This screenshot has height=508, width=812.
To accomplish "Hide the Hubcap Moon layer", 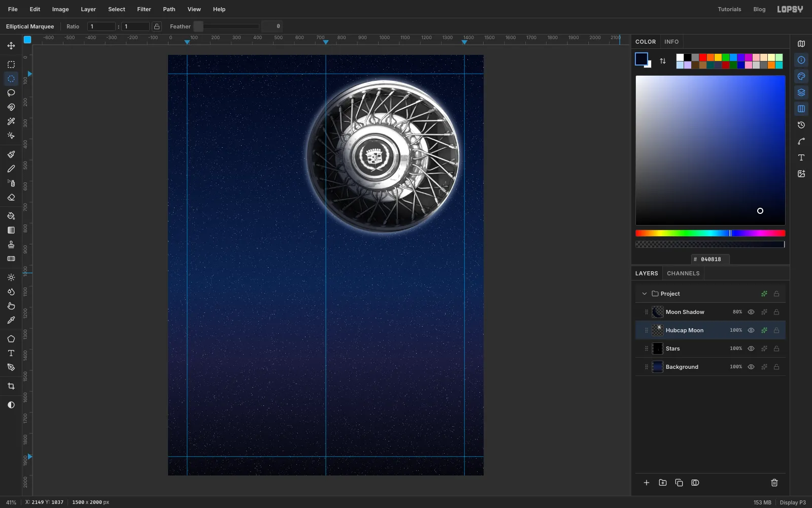I will (751, 330).
